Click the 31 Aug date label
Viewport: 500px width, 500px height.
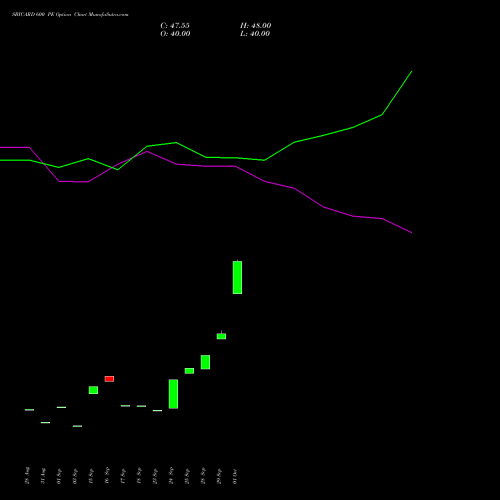pos(43,476)
